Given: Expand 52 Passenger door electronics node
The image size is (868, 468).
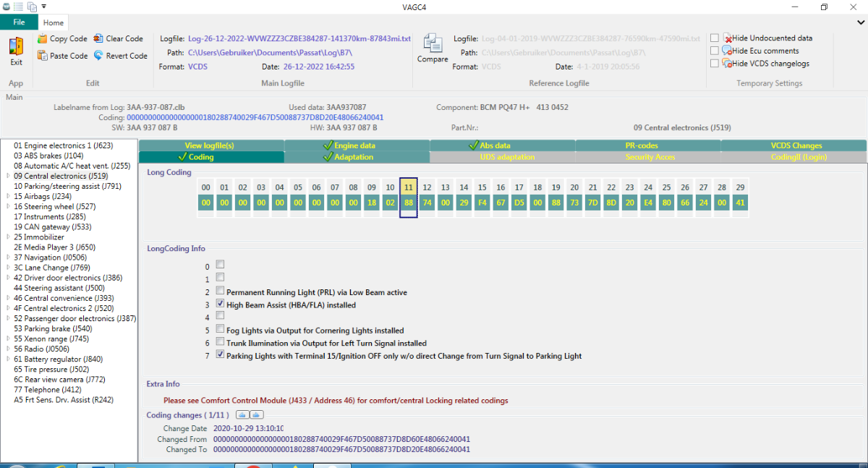Looking at the screenshot, I should coord(8,318).
